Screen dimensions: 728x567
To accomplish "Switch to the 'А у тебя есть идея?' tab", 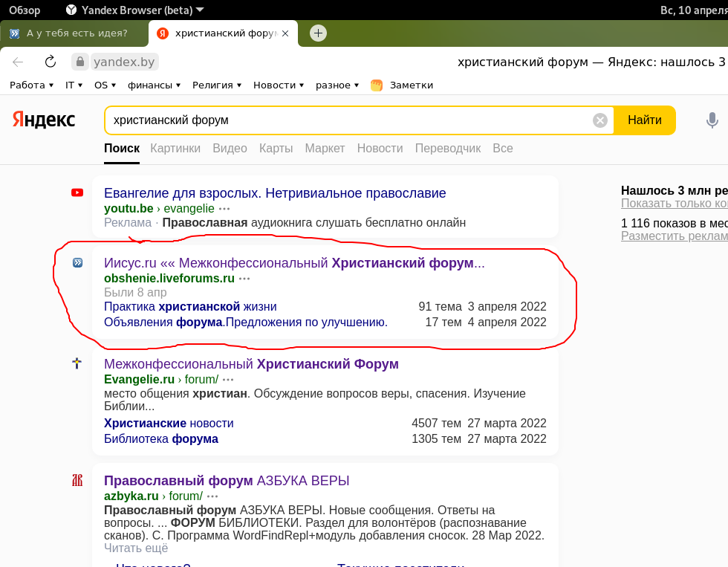I will pyautogui.click(x=74, y=33).
